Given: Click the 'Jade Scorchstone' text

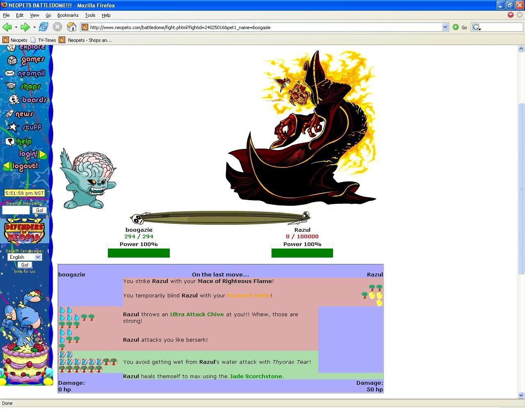Looking at the screenshot, I should [256, 376].
